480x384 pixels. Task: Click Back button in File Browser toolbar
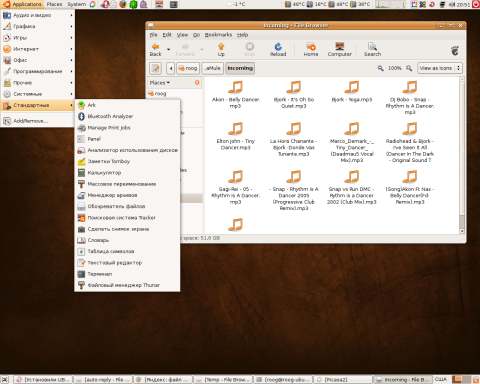tap(155, 50)
